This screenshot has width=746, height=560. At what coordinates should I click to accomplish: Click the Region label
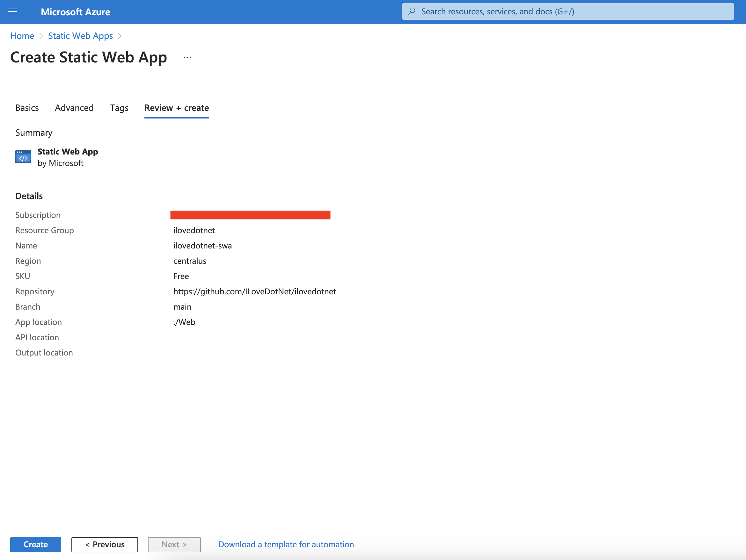28,261
